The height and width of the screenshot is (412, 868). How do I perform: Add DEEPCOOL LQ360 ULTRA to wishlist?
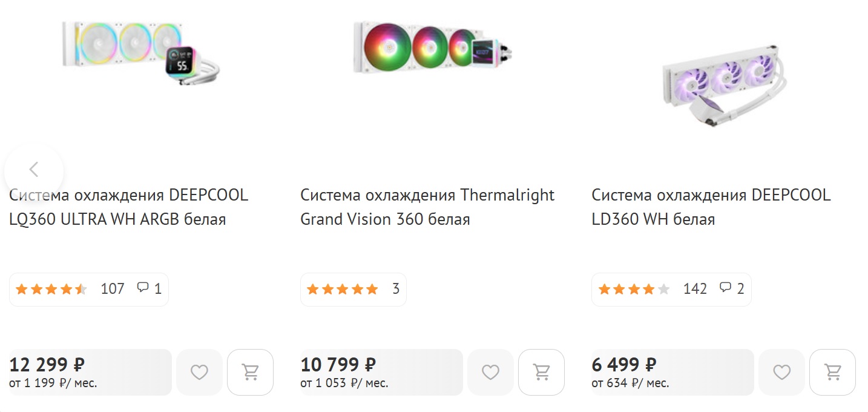click(199, 372)
